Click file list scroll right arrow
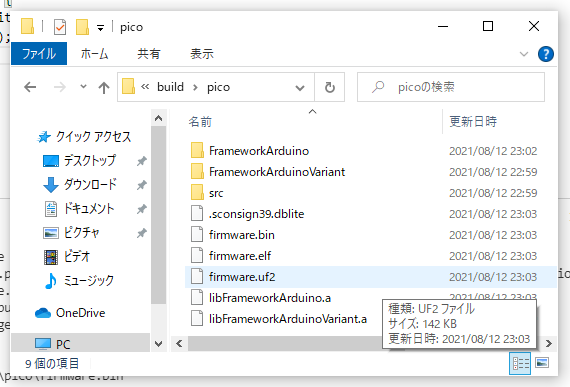Image resolution: width=570 pixels, height=387 pixels. tap(549, 344)
